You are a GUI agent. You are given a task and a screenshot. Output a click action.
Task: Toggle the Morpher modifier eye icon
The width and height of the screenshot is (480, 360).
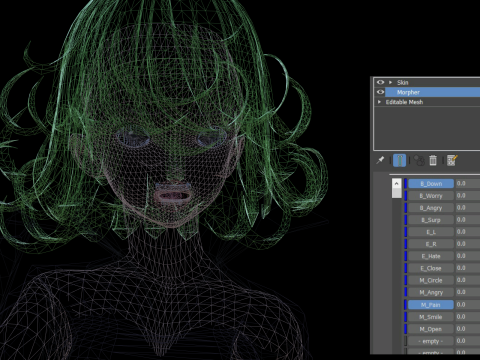tap(380, 92)
